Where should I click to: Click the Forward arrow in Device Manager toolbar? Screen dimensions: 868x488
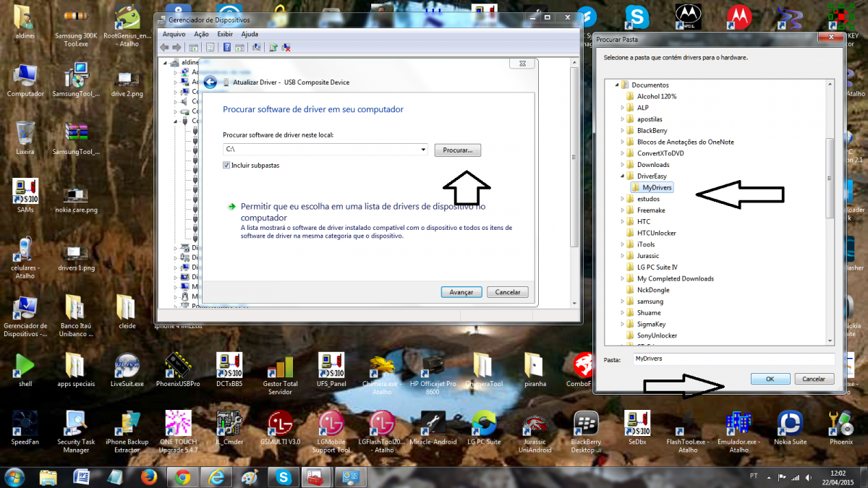[x=176, y=48]
